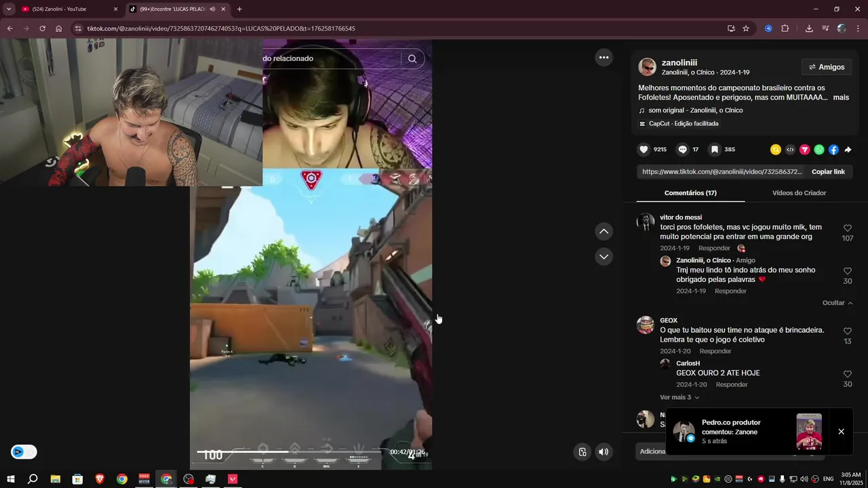868x488 pixels.
Task: Collapse replies with Ocultar
Action: click(x=837, y=303)
